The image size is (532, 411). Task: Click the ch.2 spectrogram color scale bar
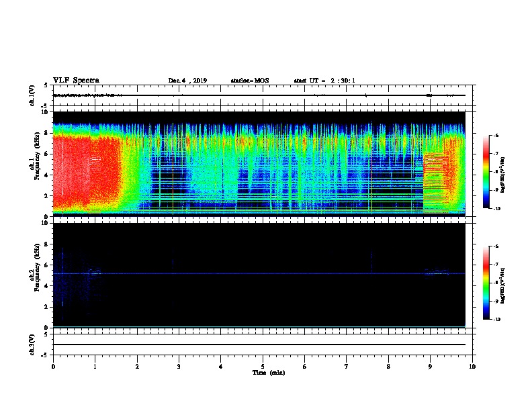pos(486,283)
